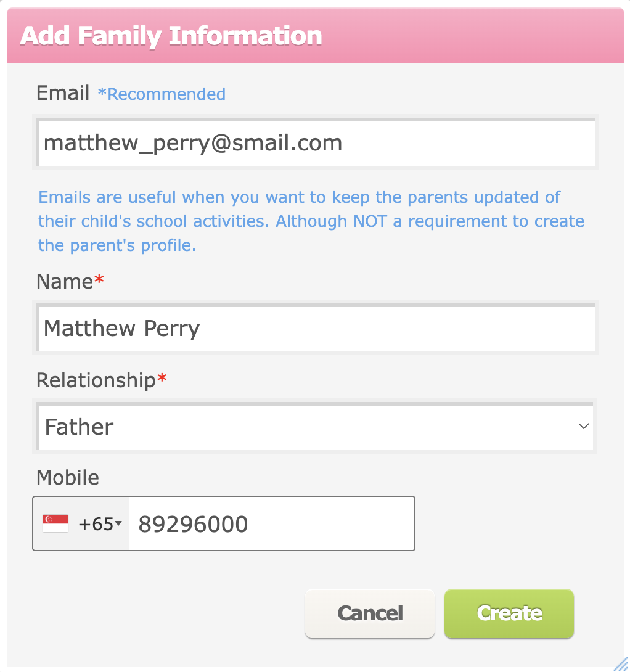Screen dimensions: 630x672
Task: Open the Relationship dropdown showing Father
Action: (x=315, y=427)
